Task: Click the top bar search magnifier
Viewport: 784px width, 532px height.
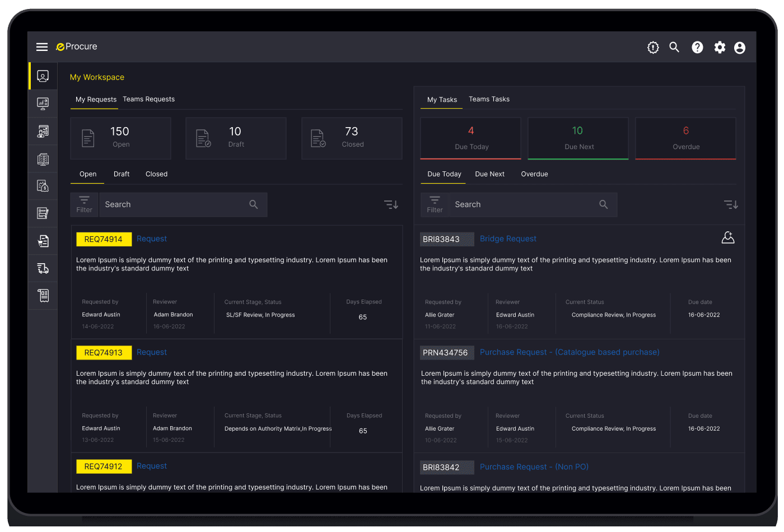Action: [x=675, y=48]
